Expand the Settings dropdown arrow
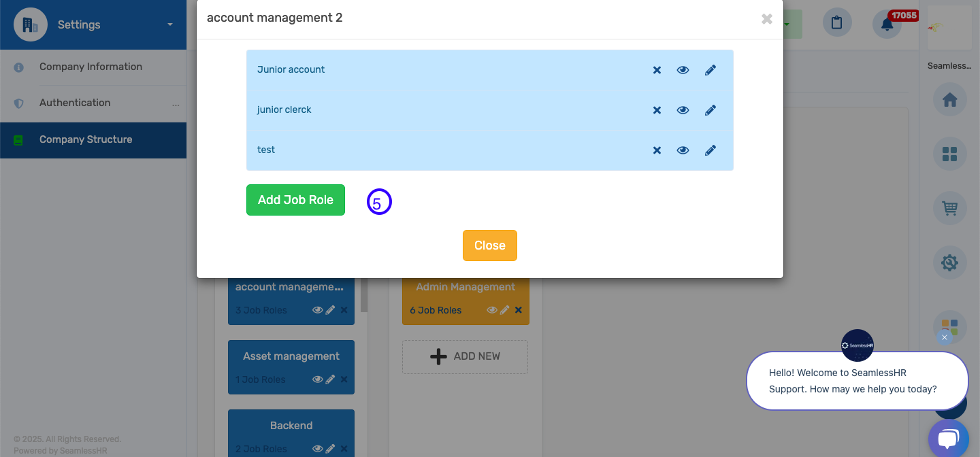This screenshot has height=457, width=980. 170,25
